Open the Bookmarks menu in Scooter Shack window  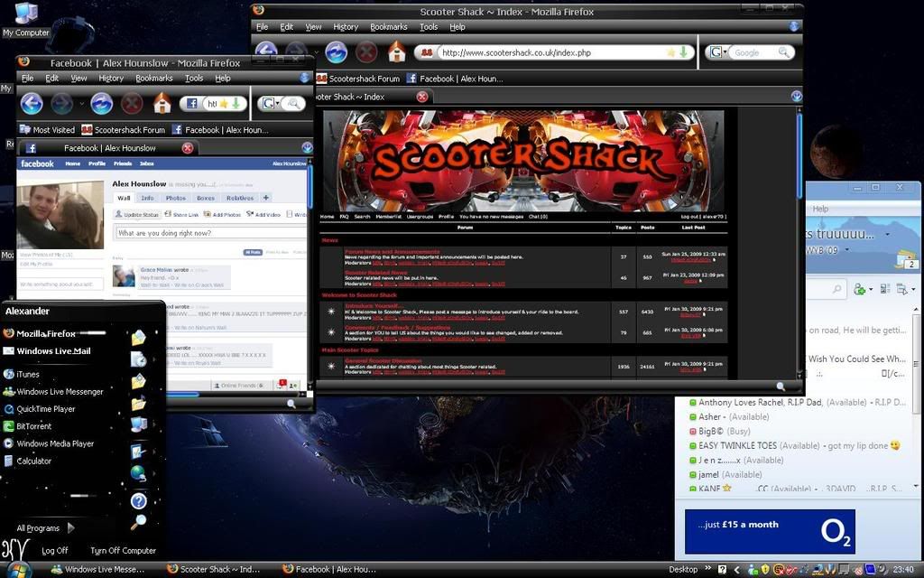(388, 27)
